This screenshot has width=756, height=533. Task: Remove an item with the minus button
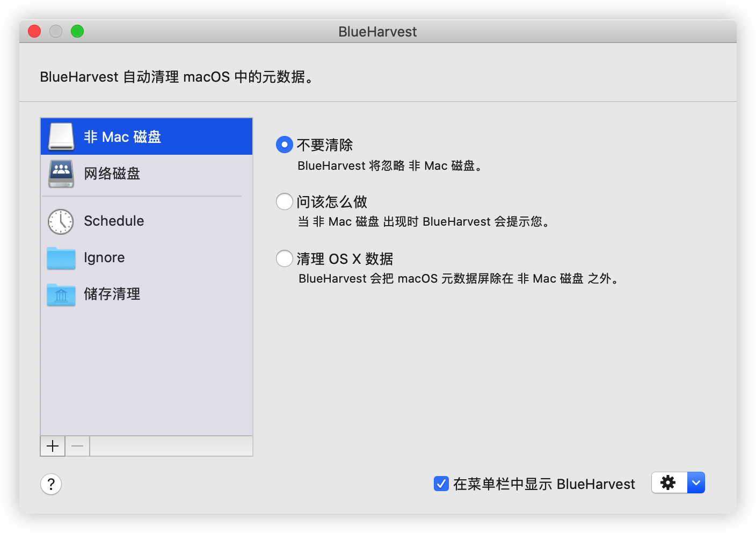tap(77, 446)
